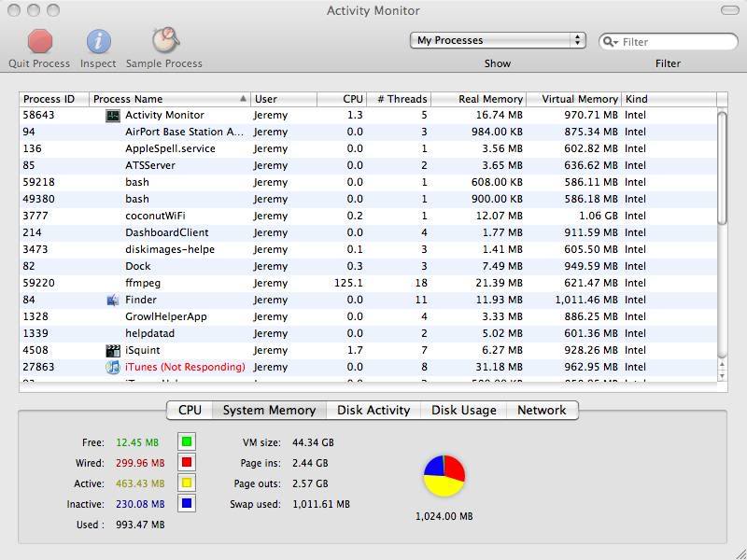Click the 1,024.00 MB total memory label
Image resolution: width=747 pixels, height=560 pixels.
pos(444,516)
